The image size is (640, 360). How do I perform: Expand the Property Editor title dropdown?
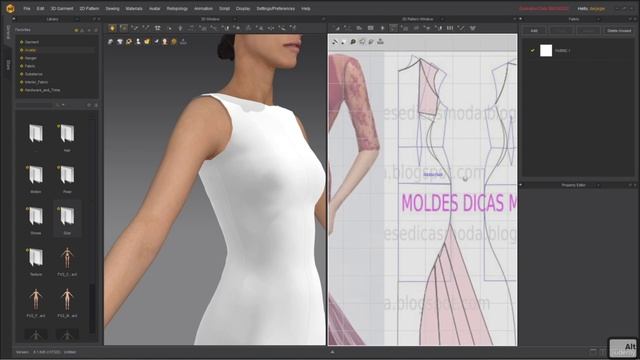coord(598,185)
